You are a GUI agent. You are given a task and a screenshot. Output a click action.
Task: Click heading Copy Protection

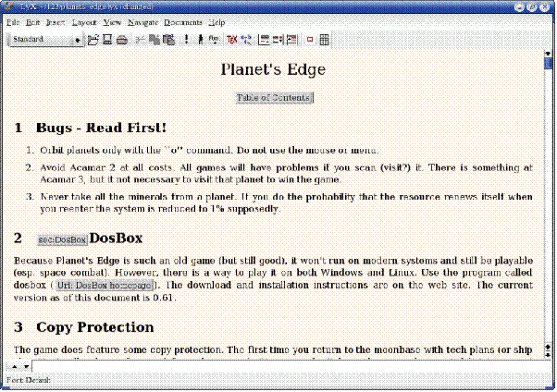pyautogui.click(x=95, y=327)
